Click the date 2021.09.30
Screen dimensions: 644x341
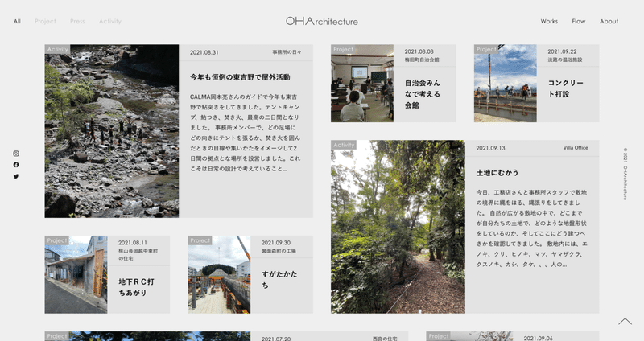click(275, 243)
